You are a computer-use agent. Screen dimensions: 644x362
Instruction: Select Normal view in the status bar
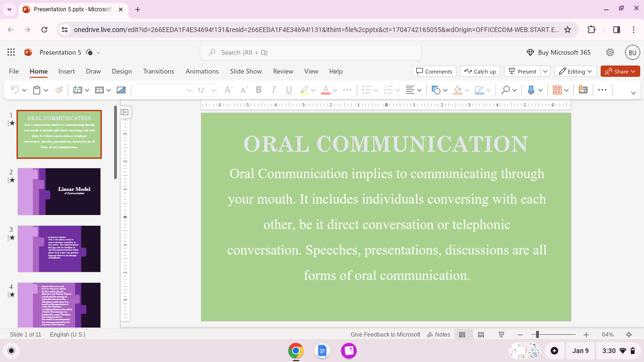tap(462, 335)
